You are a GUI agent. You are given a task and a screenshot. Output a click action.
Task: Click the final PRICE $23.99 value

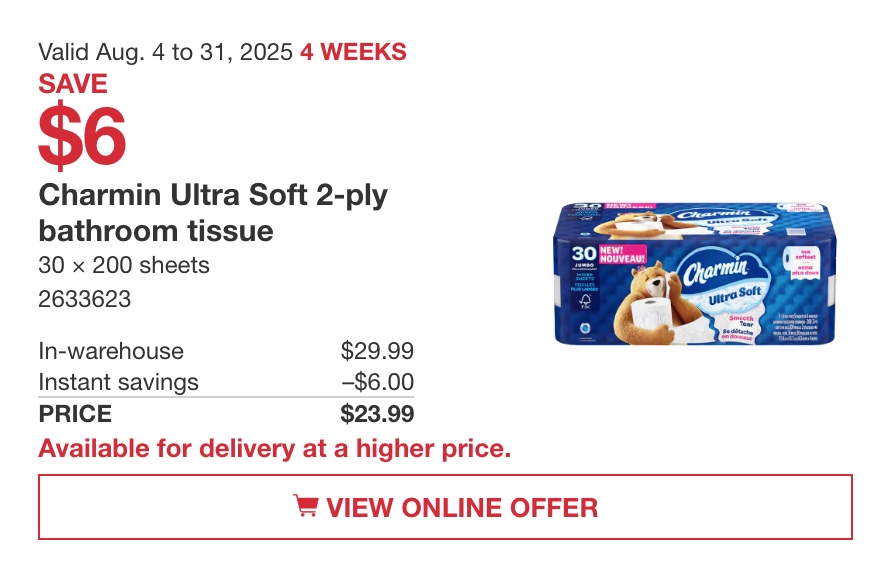pos(377,414)
